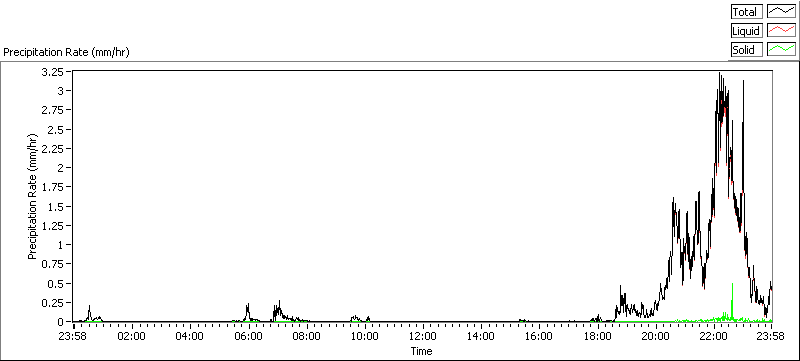Select the 0.75 y-axis tick value
This screenshot has width=800, height=361.
(54, 264)
